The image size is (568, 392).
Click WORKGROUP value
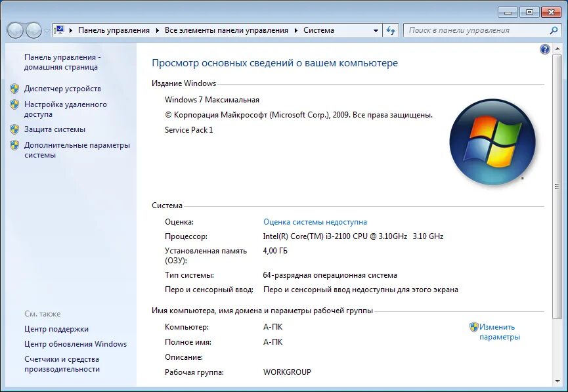287,372
